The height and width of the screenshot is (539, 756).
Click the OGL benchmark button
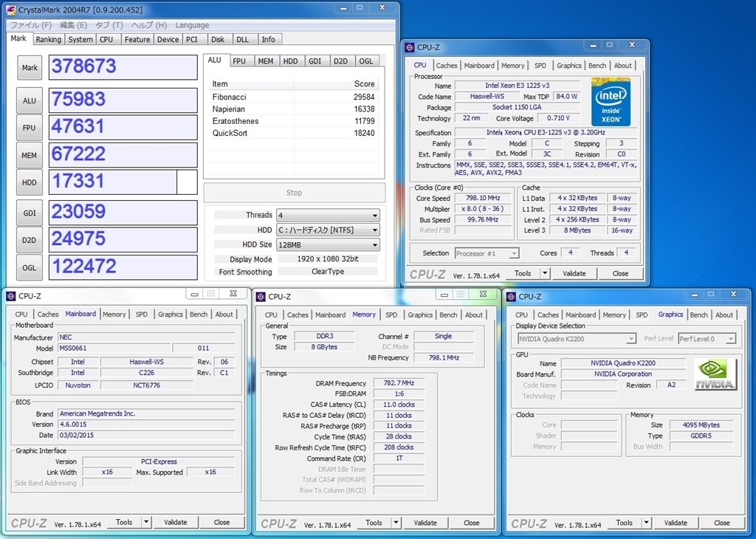point(30,267)
